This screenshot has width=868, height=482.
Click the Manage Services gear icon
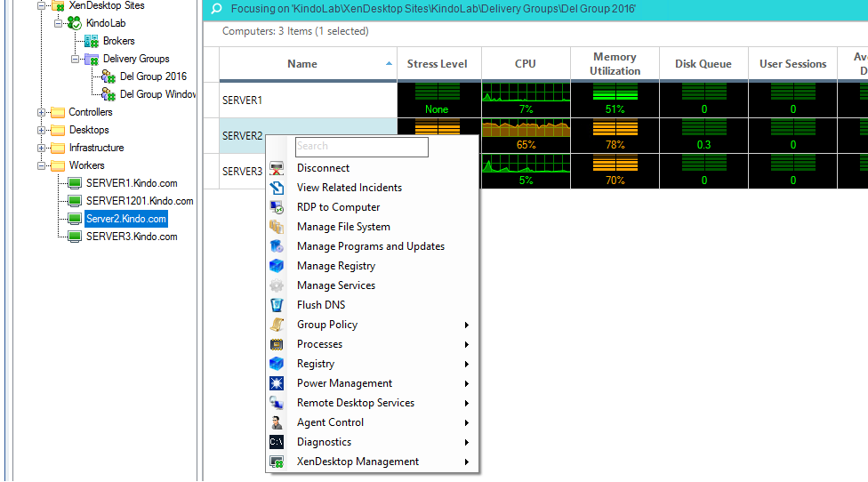coord(277,285)
